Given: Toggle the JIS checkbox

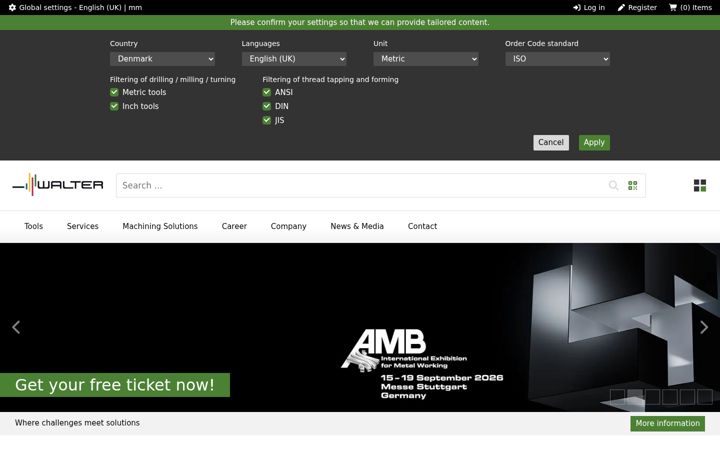Looking at the screenshot, I should (x=267, y=120).
